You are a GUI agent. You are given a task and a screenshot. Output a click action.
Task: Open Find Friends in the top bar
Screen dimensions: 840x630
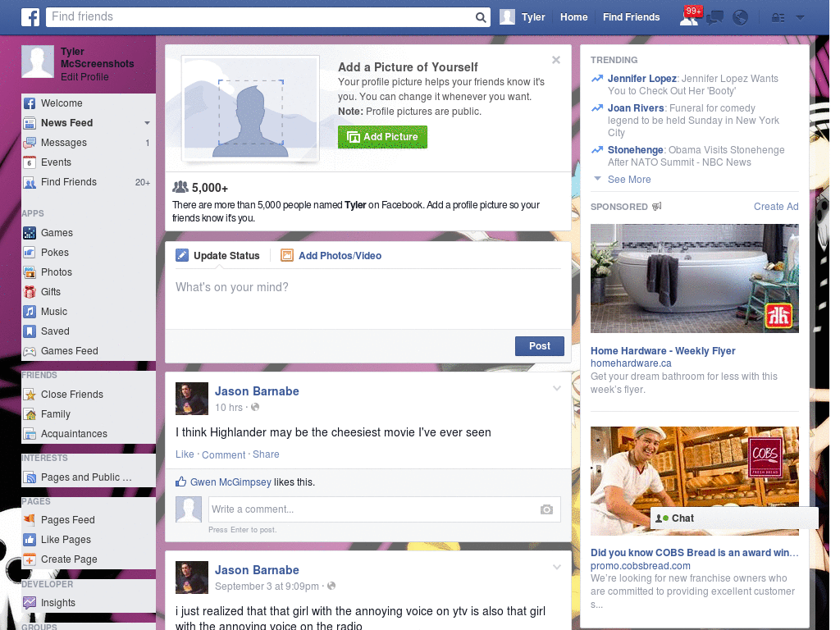631,17
